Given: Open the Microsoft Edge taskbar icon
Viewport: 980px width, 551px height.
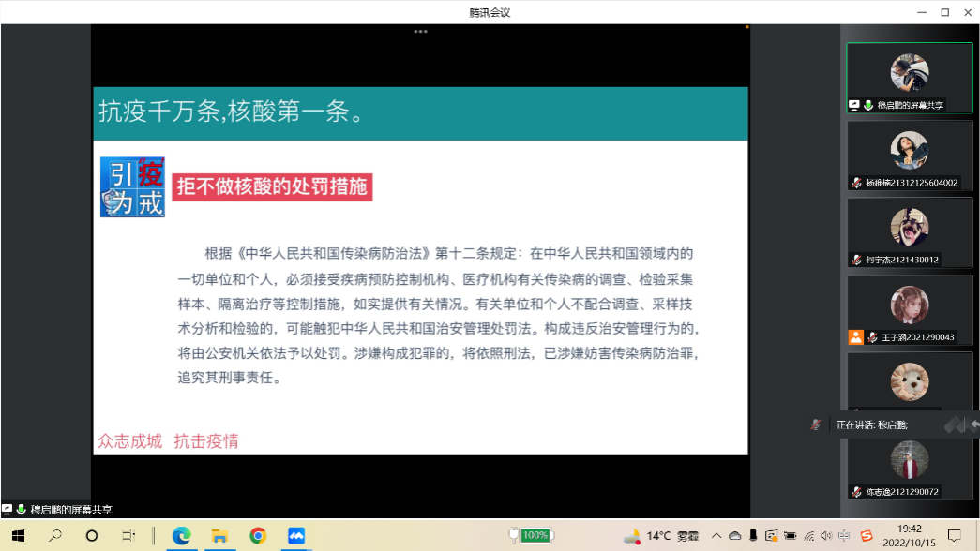Looking at the screenshot, I should [x=181, y=536].
